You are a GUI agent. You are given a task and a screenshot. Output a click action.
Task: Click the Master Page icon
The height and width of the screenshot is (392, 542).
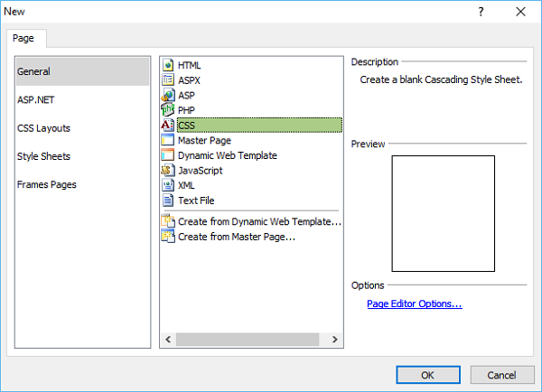(168, 140)
